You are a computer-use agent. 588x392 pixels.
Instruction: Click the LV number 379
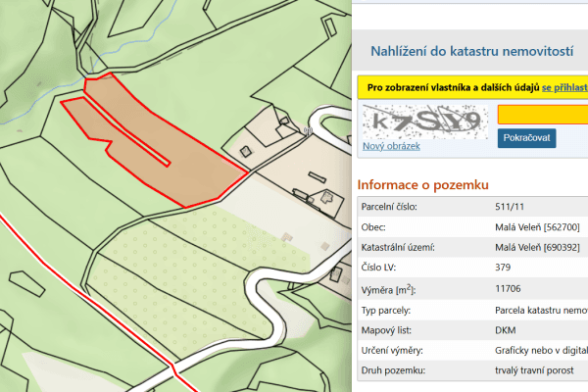pyautogui.click(x=505, y=269)
